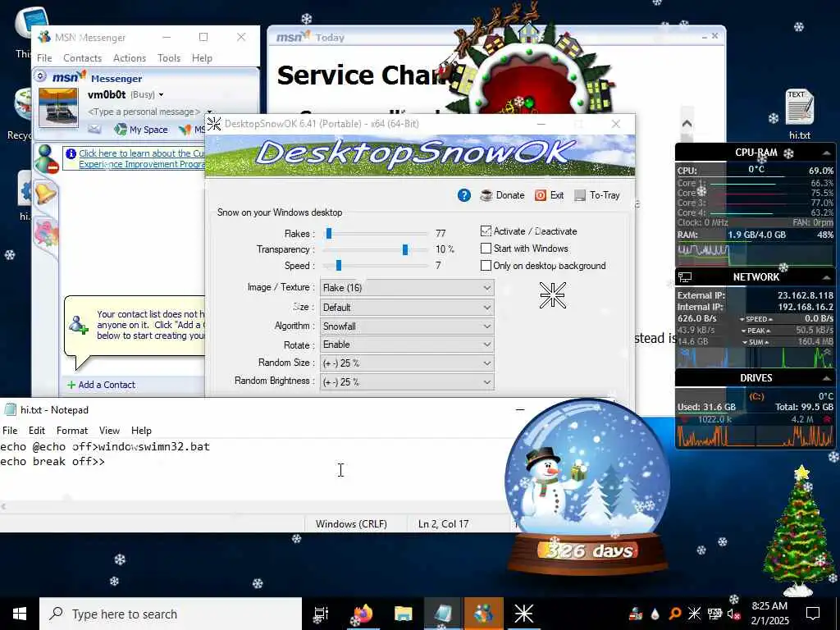Check Only on desktop background option
The image size is (840, 630).
[486, 266]
